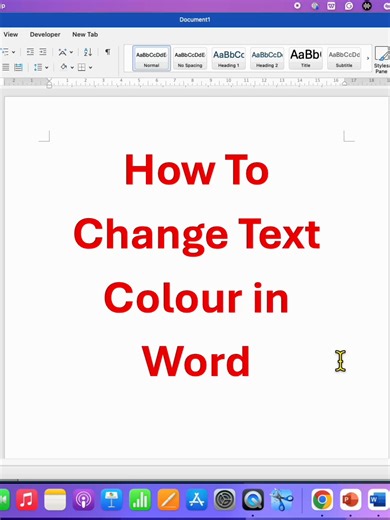Open QuickTime Player in the Dock
This screenshot has width=390, height=520.
coord(253,500)
